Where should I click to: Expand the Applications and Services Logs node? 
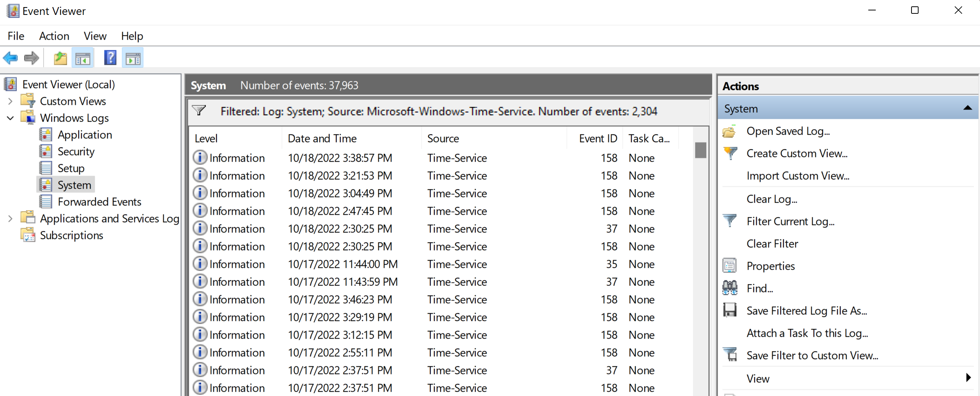10,218
